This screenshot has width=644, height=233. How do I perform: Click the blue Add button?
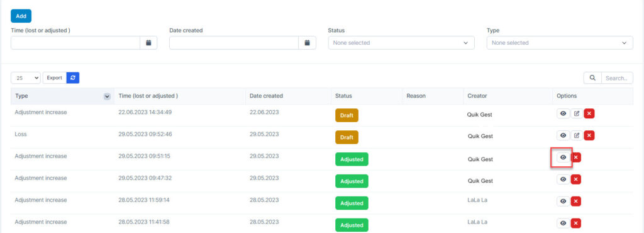[21, 16]
